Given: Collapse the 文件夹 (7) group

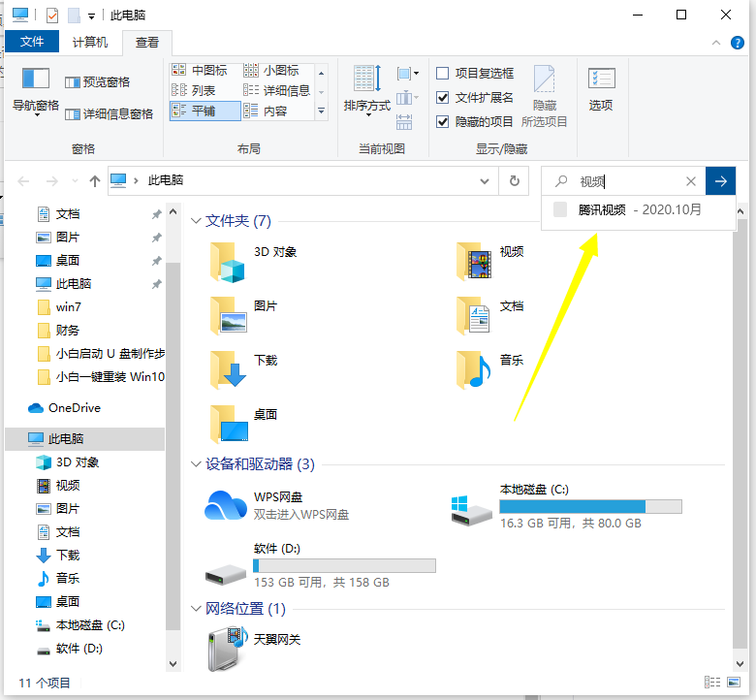Looking at the screenshot, I should click(x=197, y=221).
